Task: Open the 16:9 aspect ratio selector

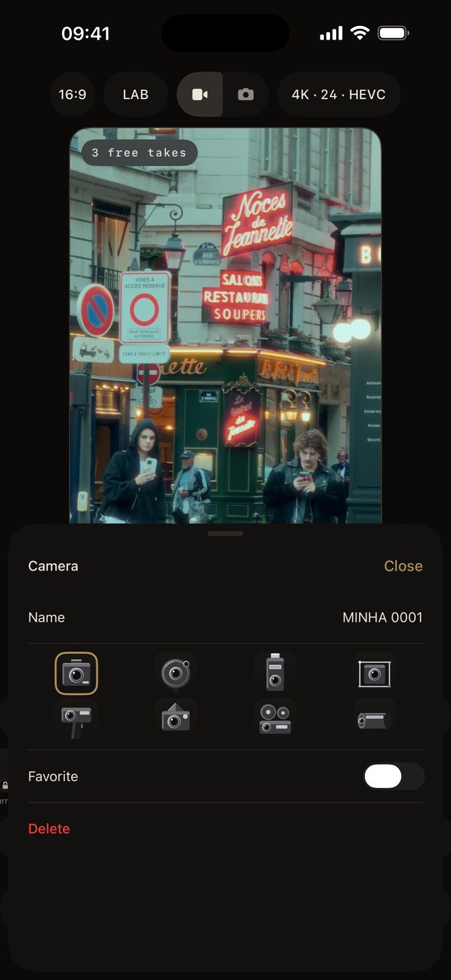Action: tap(72, 94)
